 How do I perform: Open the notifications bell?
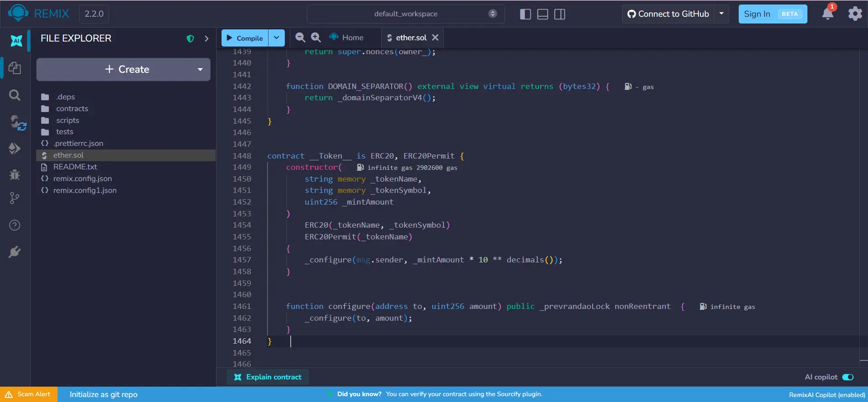click(x=828, y=13)
